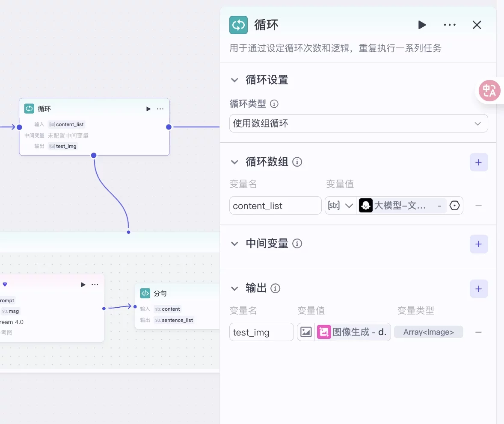Viewport: 504px width, 424px height.
Task: Click the diamond icon on the 大模型 node
Action: 5,284
